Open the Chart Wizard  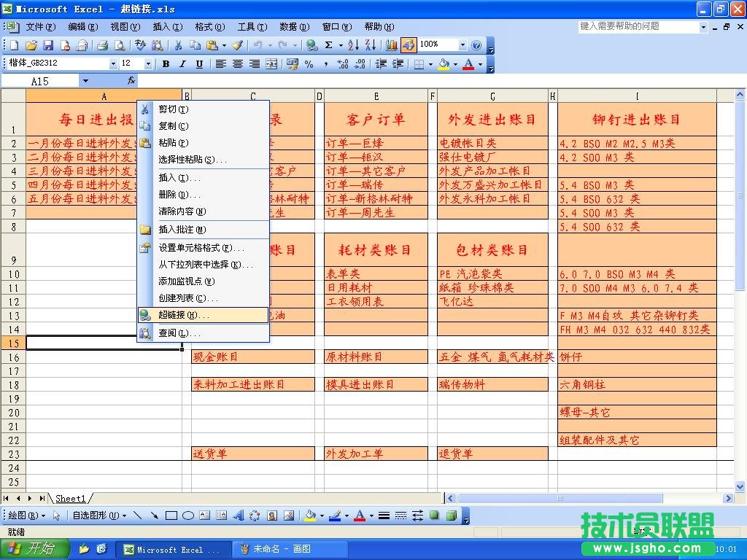pos(391,45)
